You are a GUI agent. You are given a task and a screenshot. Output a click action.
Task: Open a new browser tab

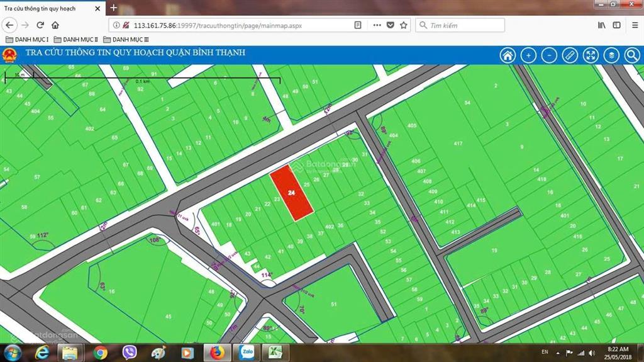click(x=114, y=8)
